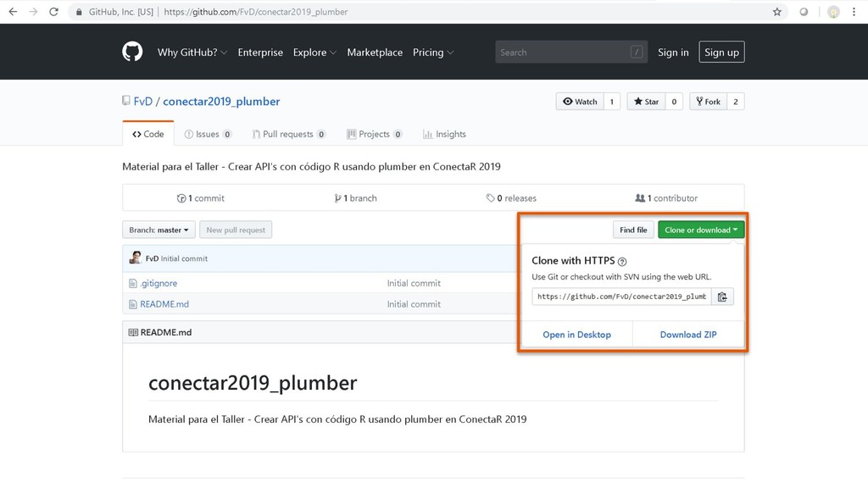Select the HTTPS clone URL field

click(x=621, y=297)
